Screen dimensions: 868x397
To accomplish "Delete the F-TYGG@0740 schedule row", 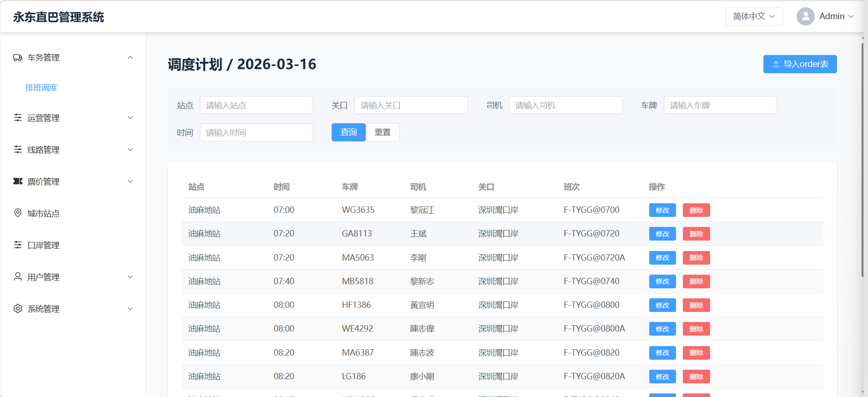I will (696, 281).
